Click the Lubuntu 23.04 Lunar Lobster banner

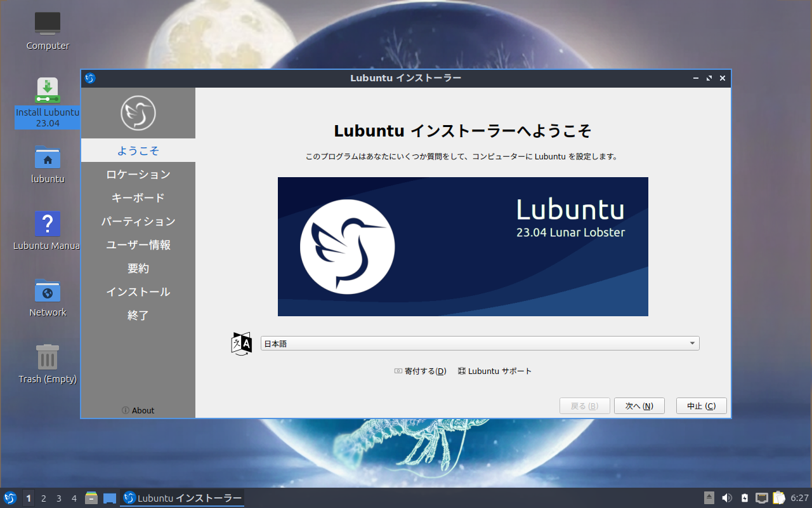tap(463, 246)
